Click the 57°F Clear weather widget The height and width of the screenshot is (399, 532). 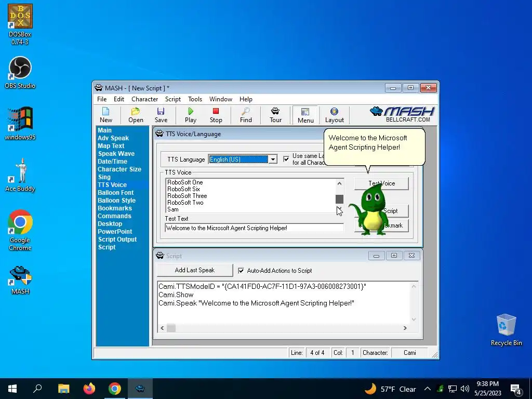point(390,389)
